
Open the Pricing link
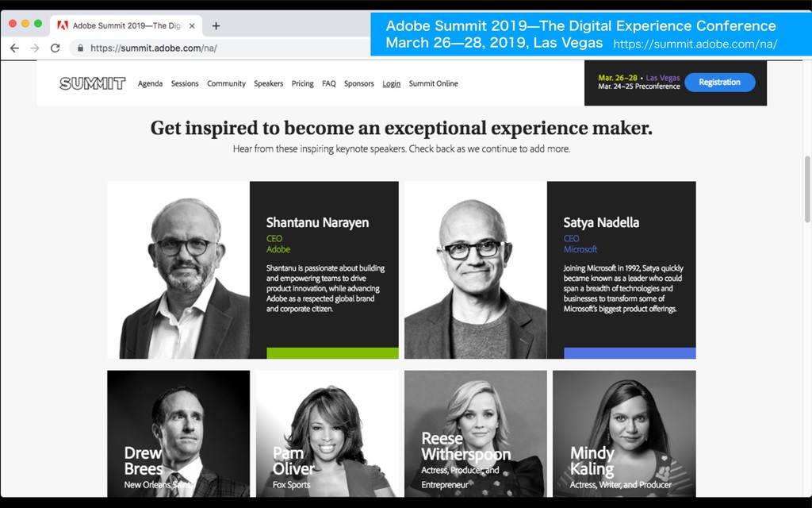302,83
